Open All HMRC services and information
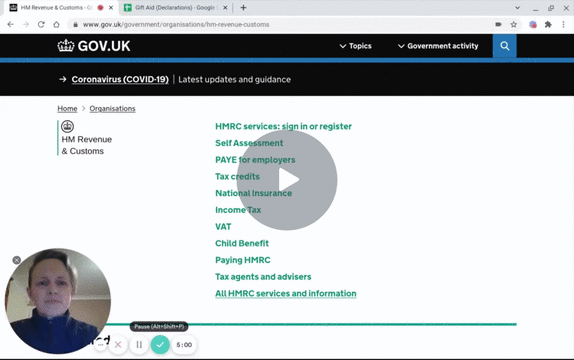The height and width of the screenshot is (360, 574). pos(286,294)
